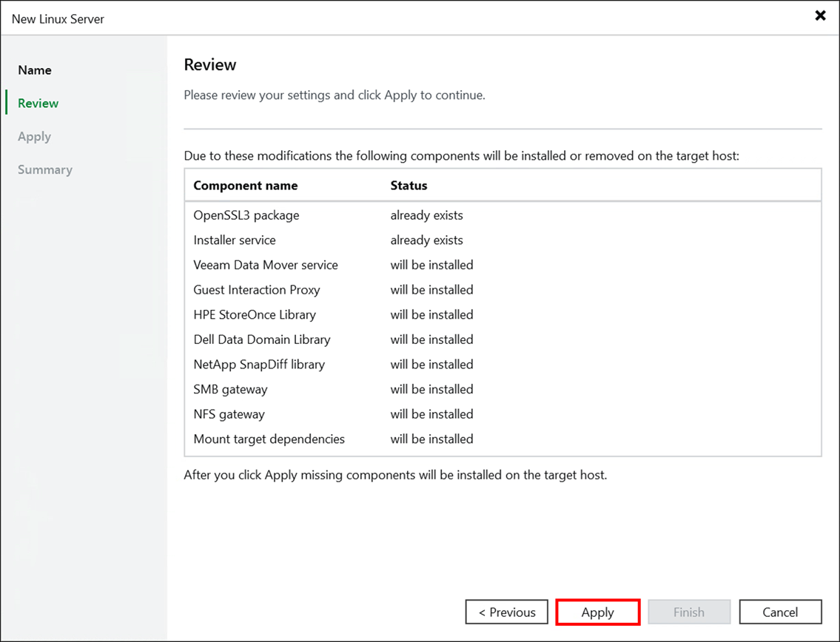This screenshot has width=840, height=642.
Task: Select the Dell Data Domain Library row
Action: coord(333,339)
